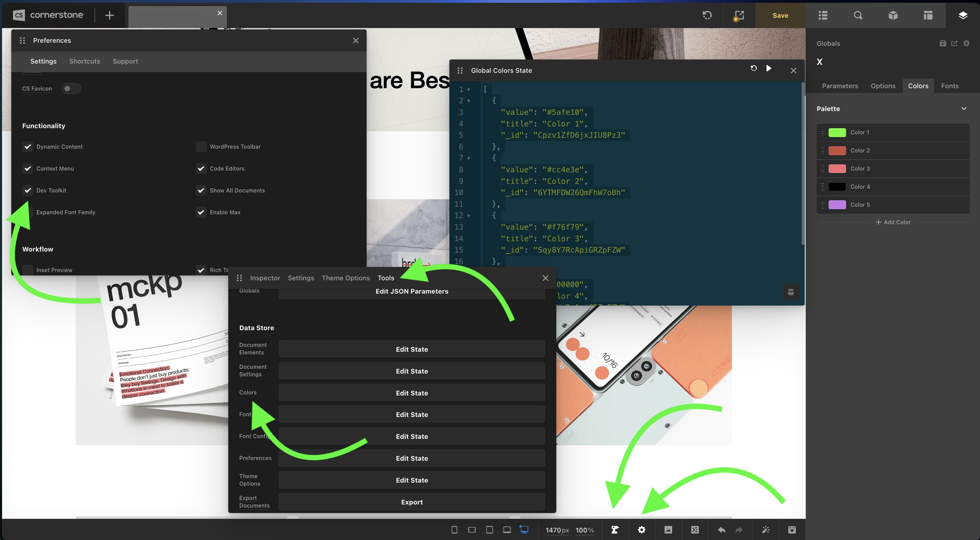Fold JSON code at line 7
Screen dimensions: 980x540
469,158
